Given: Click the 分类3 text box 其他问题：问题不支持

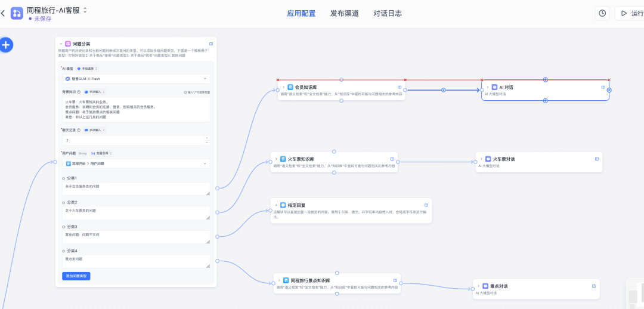Looking at the screenshot, I should click(136, 237).
